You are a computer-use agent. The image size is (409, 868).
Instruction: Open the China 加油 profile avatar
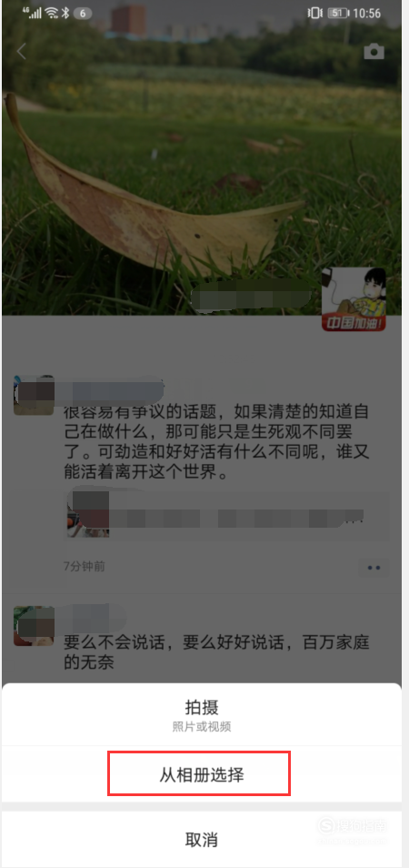pos(354,299)
